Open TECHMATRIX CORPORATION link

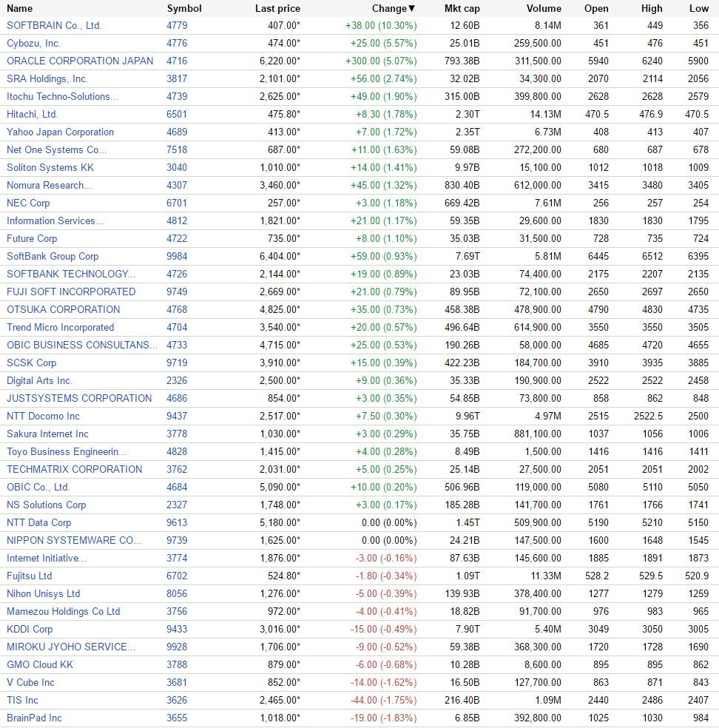74,469
